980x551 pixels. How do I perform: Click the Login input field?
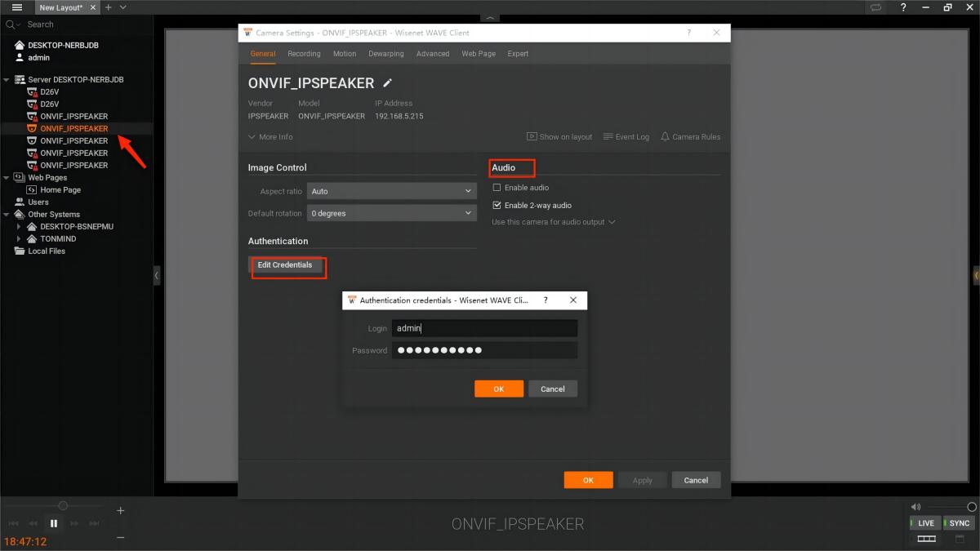pos(484,328)
